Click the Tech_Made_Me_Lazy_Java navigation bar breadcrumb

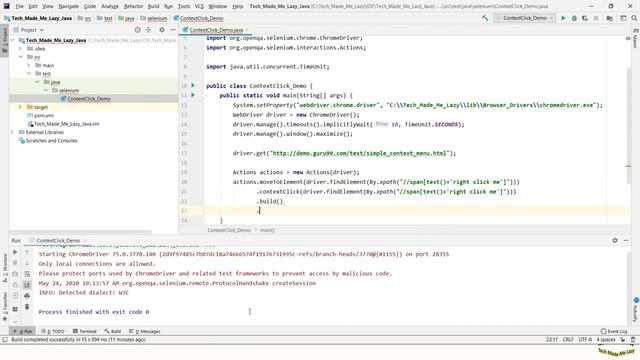pos(38,18)
